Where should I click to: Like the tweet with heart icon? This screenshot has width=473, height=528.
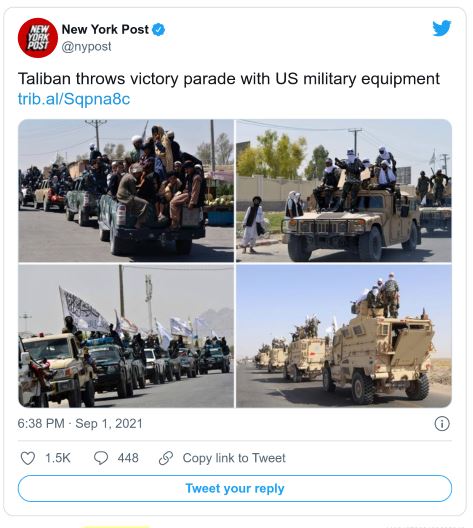tap(28, 458)
